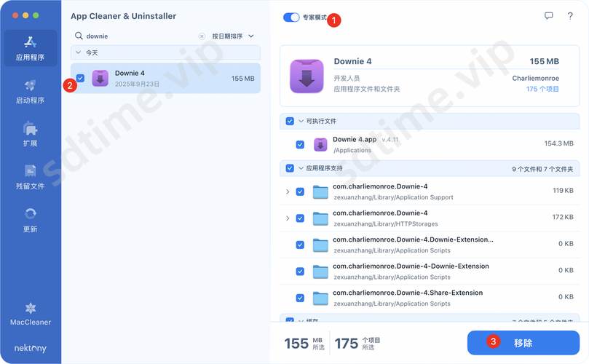This screenshot has width=589, height=364.
Task: Uncheck the Downie 4.app checkbox
Action: pyautogui.click(x=300, y=145)
